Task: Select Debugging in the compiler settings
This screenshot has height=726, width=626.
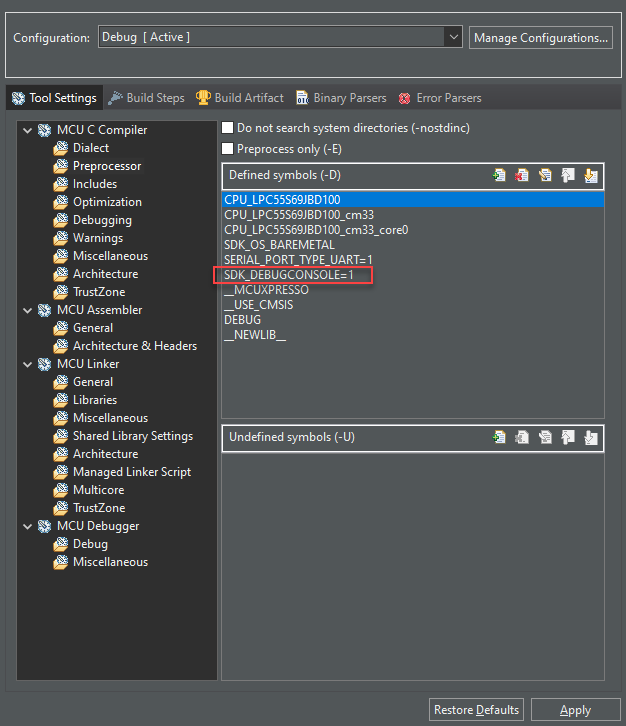Action: (102, 220)
